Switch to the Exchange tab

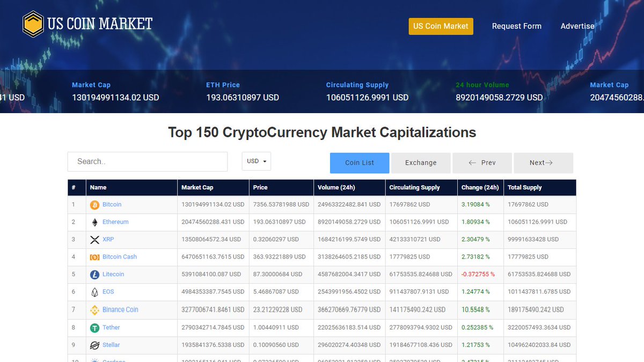point(421,162)
